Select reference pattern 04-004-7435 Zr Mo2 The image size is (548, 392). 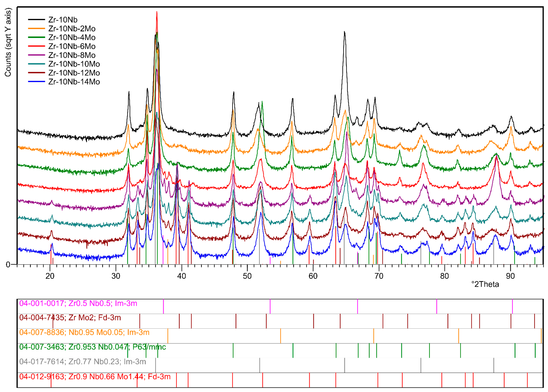click(70, 318)
